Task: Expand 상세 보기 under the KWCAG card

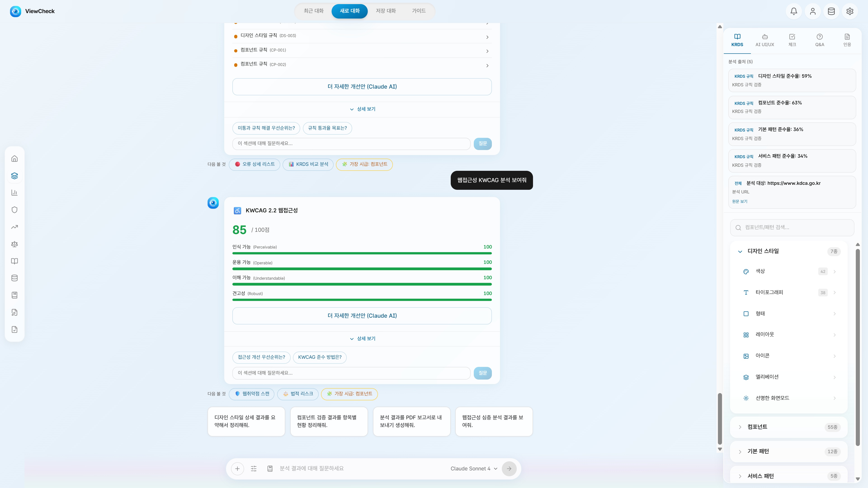Action: (x=362, y=338)
